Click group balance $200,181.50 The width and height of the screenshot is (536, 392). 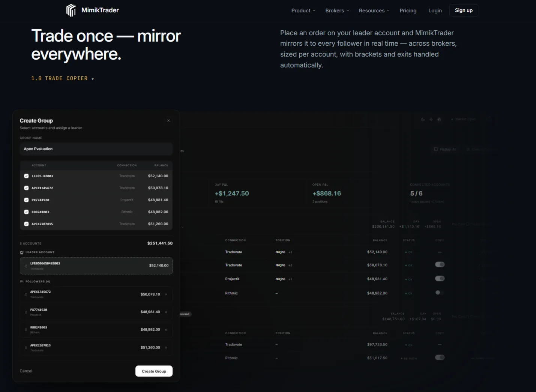(x=383, y=227)
